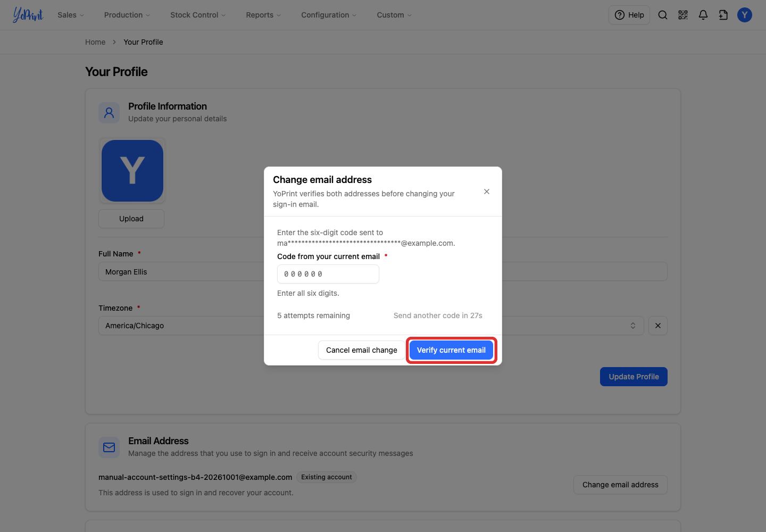Screen dimensions: 766x532
Task: Expand the Sales menu
Action: pos(71,15)
